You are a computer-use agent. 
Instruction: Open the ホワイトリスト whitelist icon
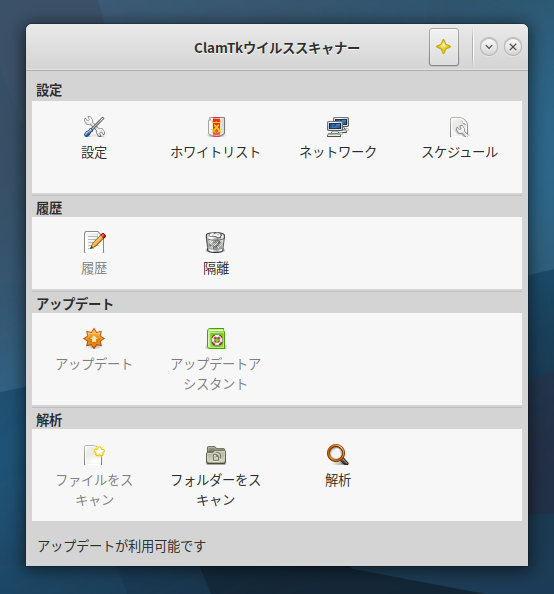(x=216, y=127)
